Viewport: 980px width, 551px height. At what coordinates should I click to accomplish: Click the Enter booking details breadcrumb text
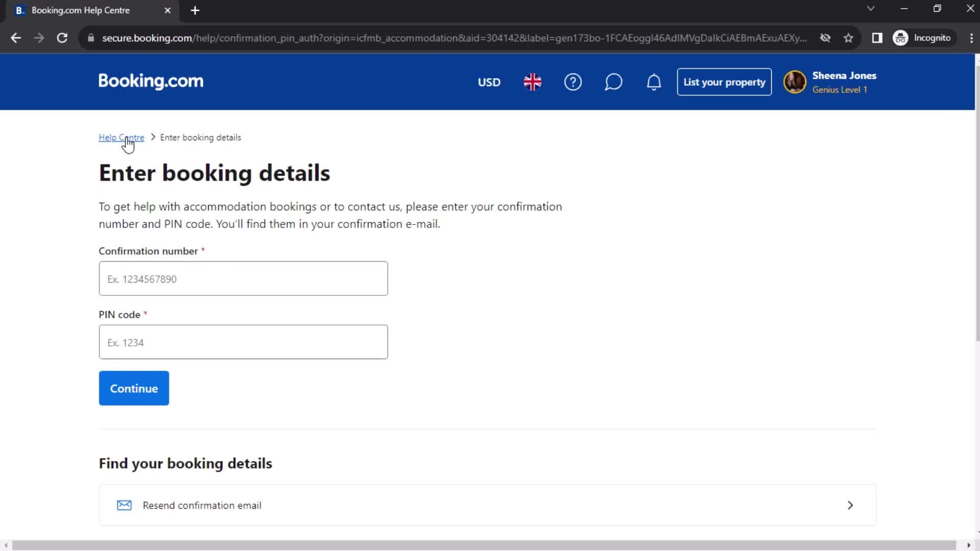tap(201, 137)
